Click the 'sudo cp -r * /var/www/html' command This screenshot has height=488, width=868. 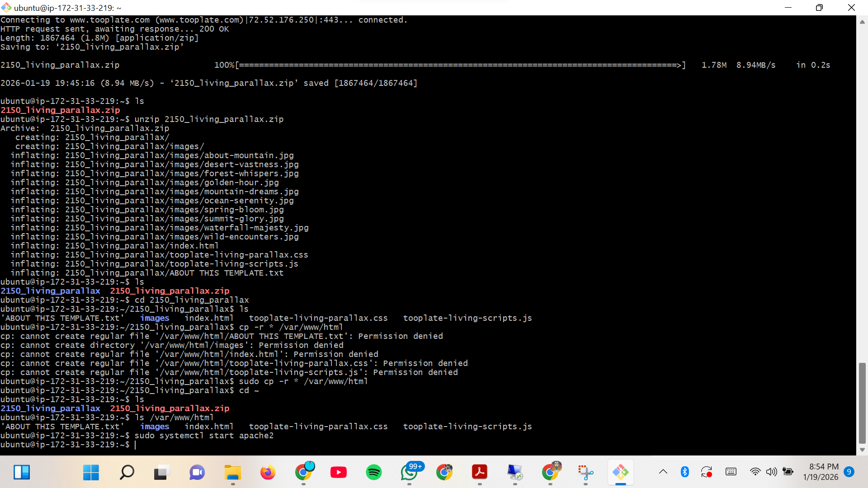click(303, 381)
